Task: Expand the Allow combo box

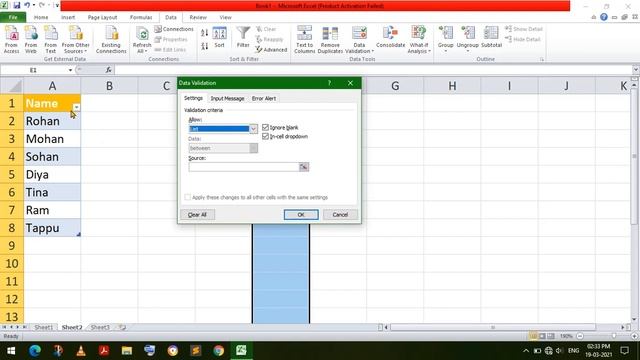Action: point(253,129)
